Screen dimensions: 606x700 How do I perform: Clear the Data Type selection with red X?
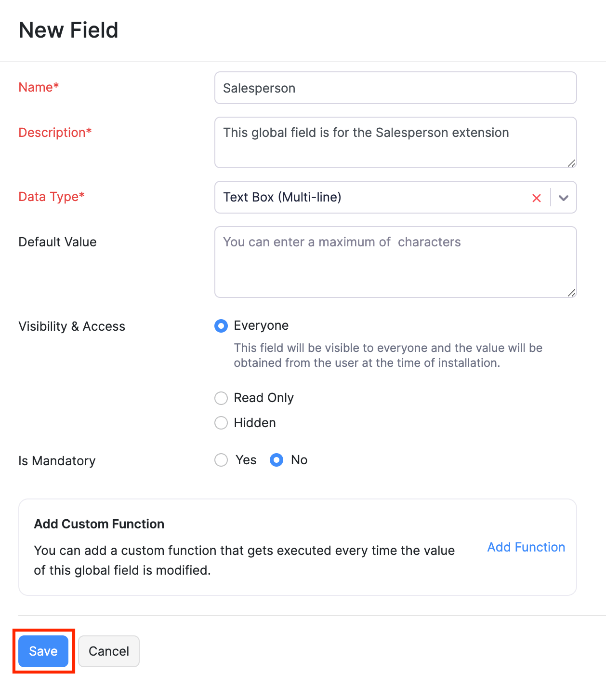tap(537, 198)
